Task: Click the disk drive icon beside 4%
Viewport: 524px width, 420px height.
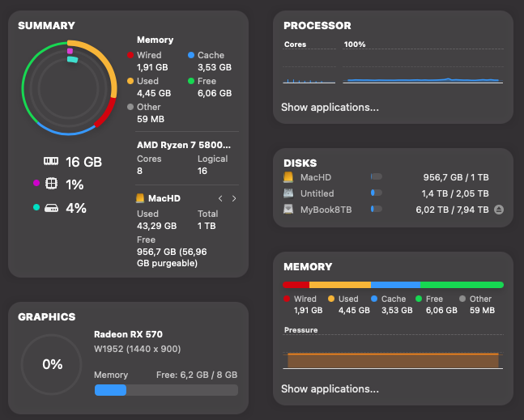Action: [51, 208]
